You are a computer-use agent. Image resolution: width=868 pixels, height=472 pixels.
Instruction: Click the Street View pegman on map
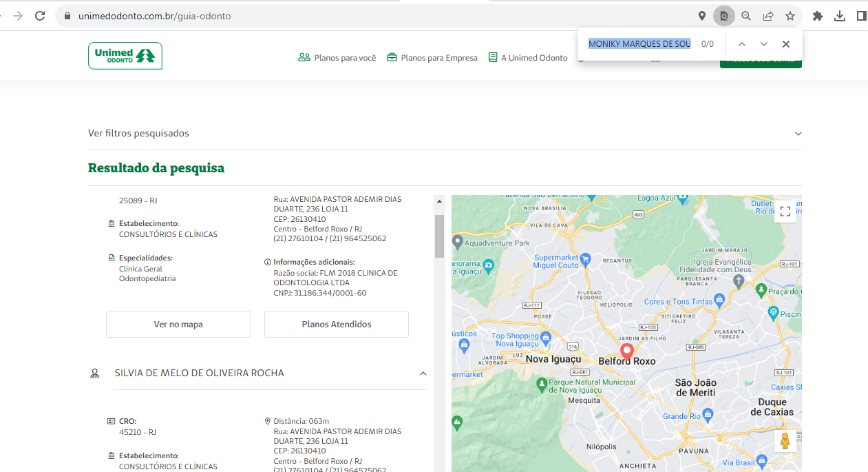pos(785,441)
